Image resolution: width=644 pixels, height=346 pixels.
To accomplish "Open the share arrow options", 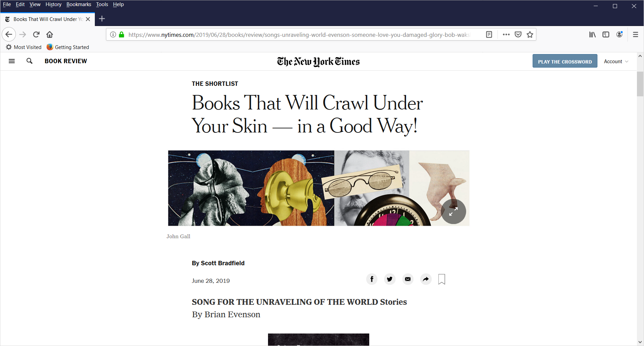I will tap(426, 279).
